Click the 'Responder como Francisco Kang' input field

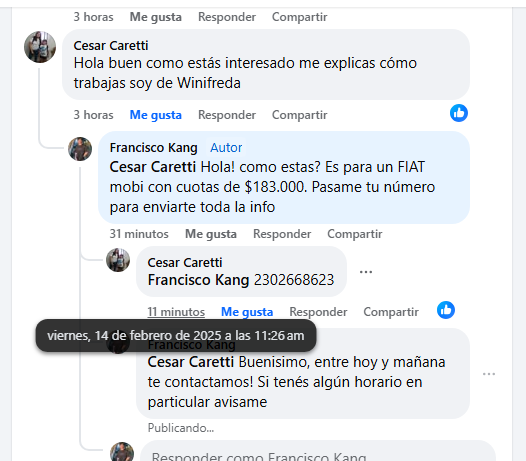point(318,451)
